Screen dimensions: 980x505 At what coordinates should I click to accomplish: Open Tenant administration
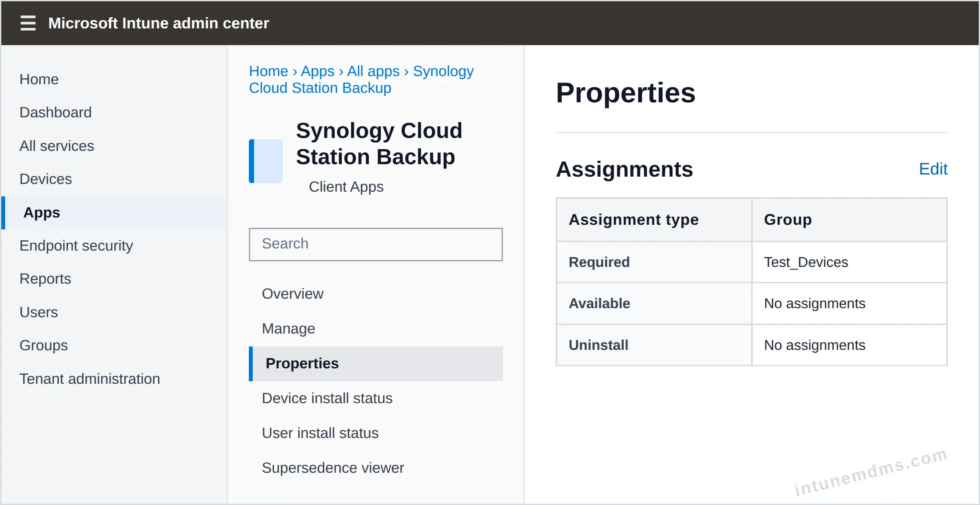[x=90, y=379]
